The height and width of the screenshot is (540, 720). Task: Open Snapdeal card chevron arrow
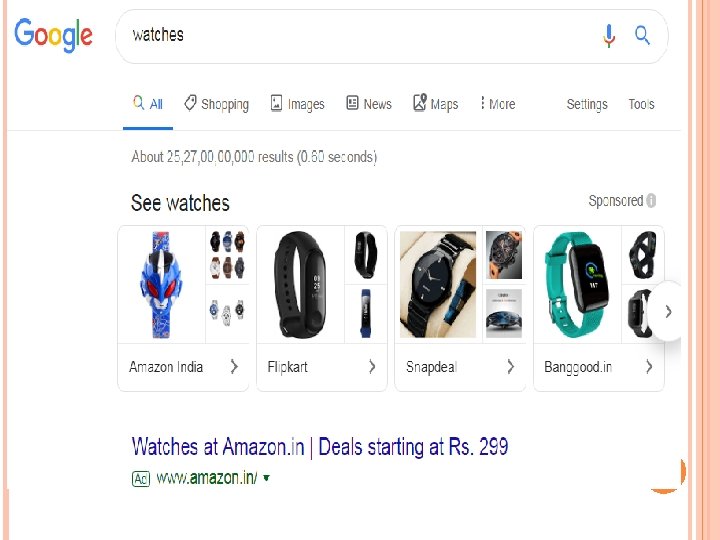[x=511, y=366]
